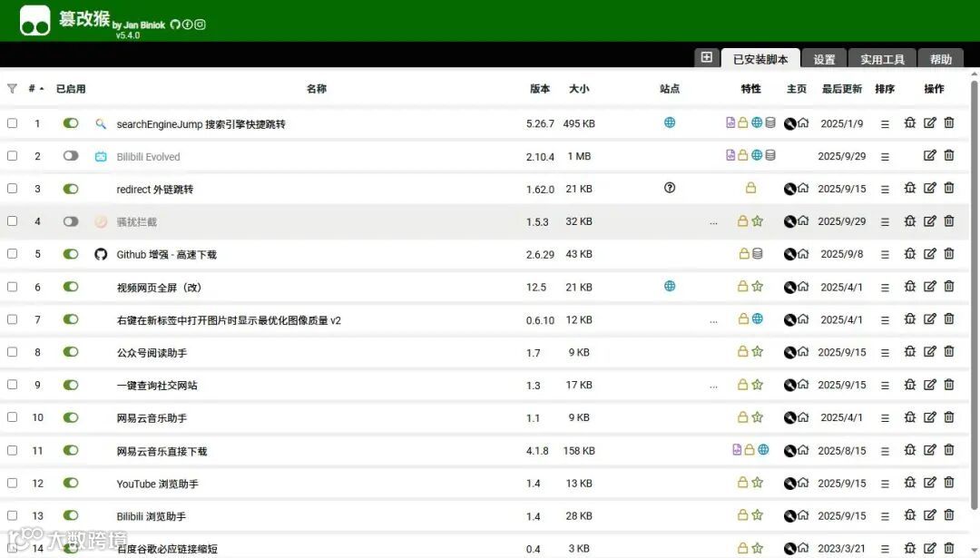This screenshot has height=558, width=980.
Task: Disable the 视频网页全屏 script toggle
Action: tap(71, 287)
